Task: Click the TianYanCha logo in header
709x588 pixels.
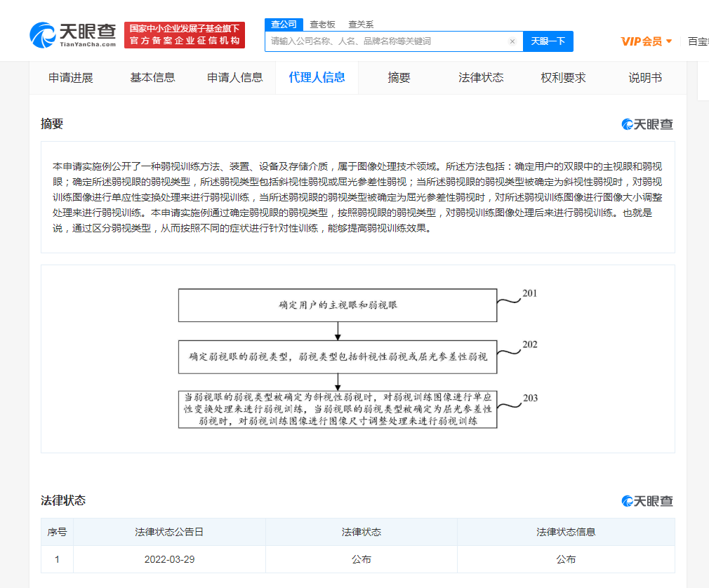Action: point(73,35)
